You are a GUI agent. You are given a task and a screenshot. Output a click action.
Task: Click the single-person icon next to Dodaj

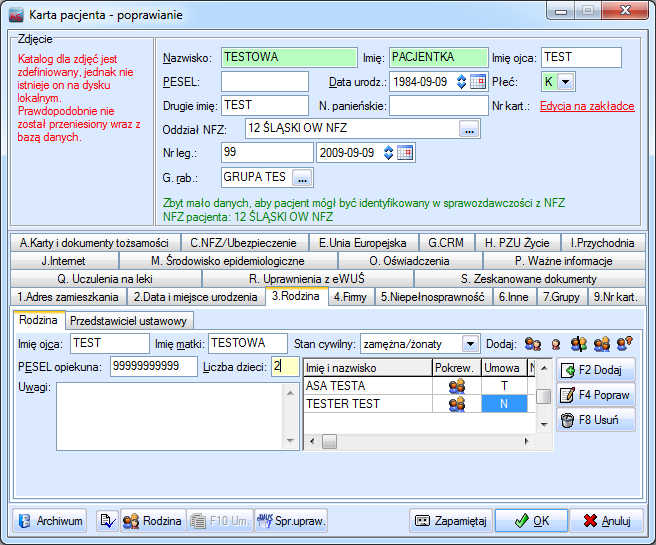[x=555, y=344]
